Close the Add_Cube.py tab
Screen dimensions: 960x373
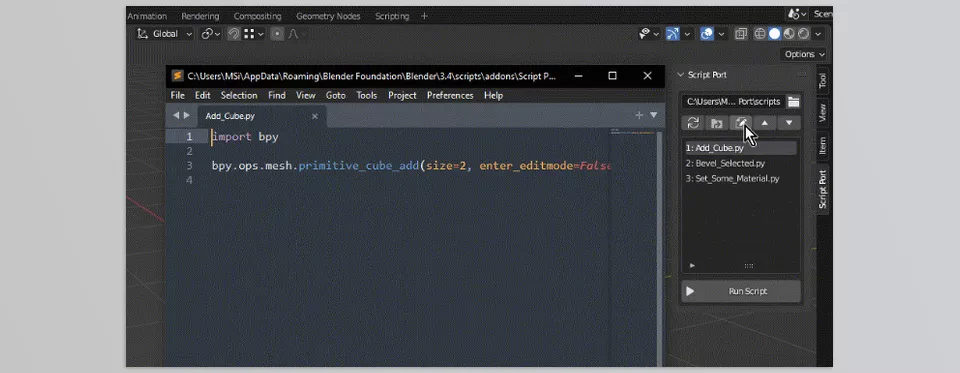tap(315, 116)
